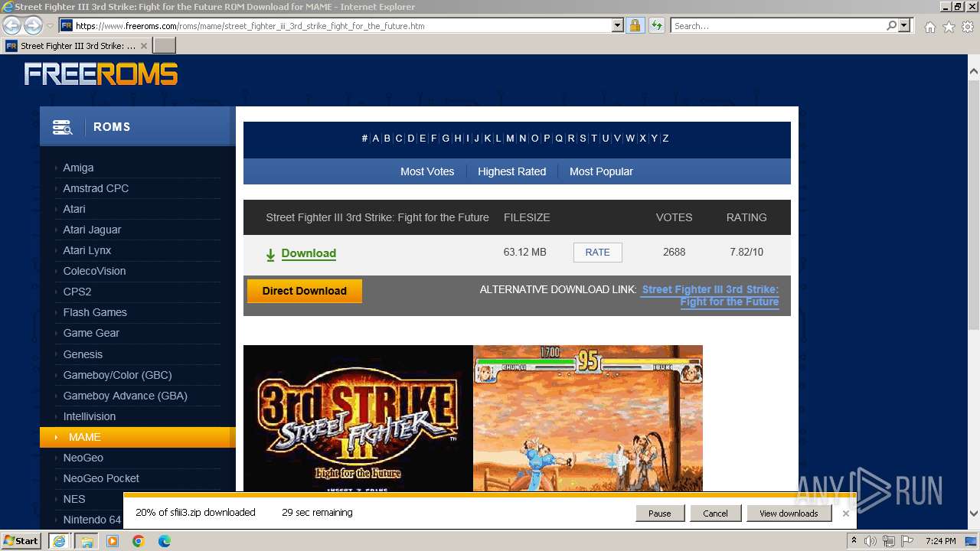Click letter A in alphabet index
The height and width of the screenshot is (551, 980).
click(x=376, y=139)
